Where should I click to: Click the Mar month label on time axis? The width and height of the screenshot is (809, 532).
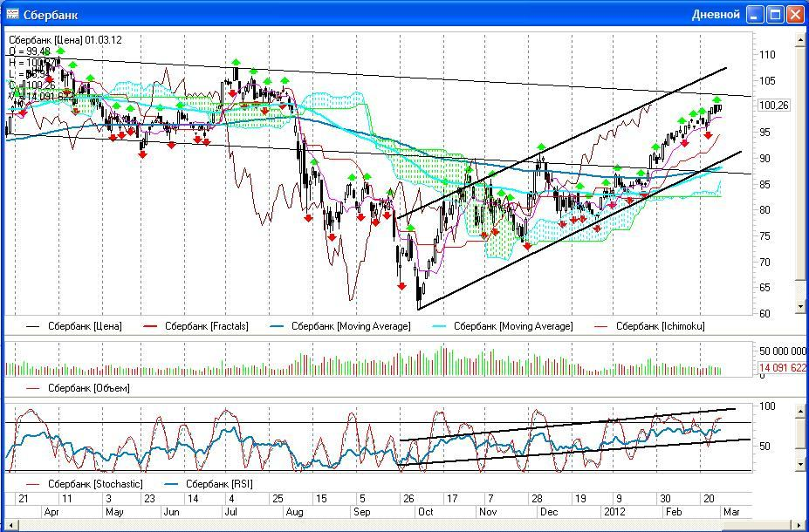point(730,512)
